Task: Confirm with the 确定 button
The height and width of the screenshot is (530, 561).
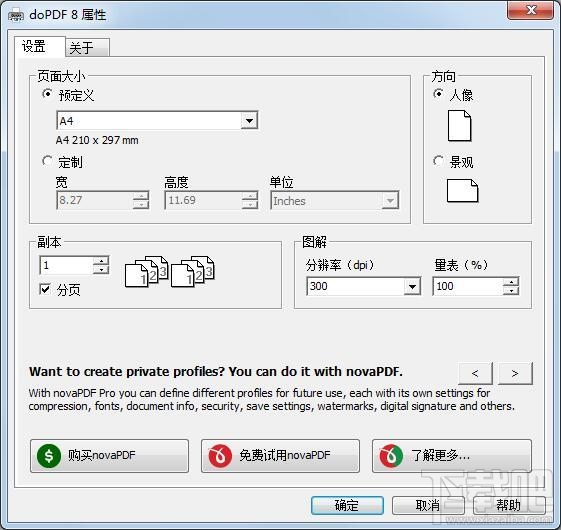Action: click(x=347, y=505)
